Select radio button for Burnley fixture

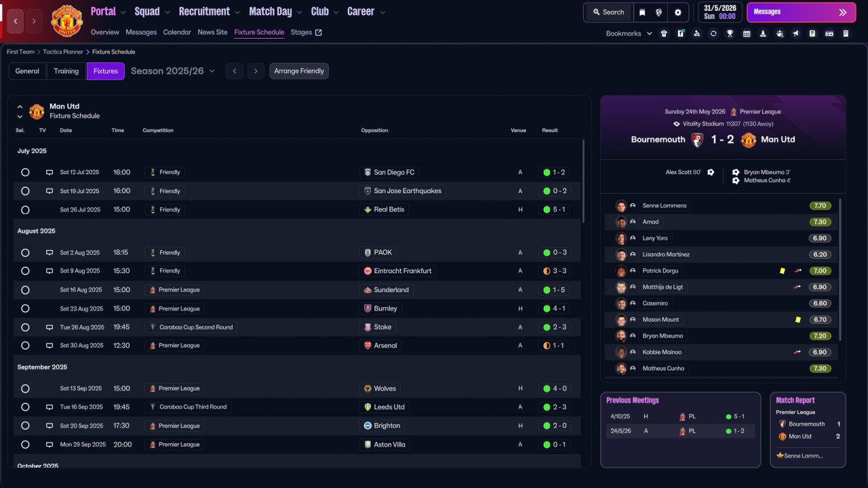click(x=25, y=308)
